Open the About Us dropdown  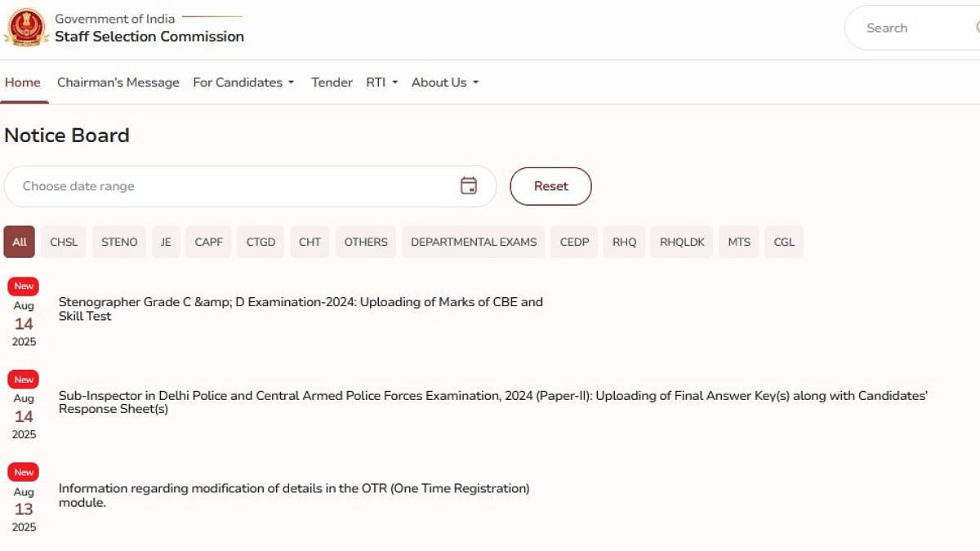point(444,82)
